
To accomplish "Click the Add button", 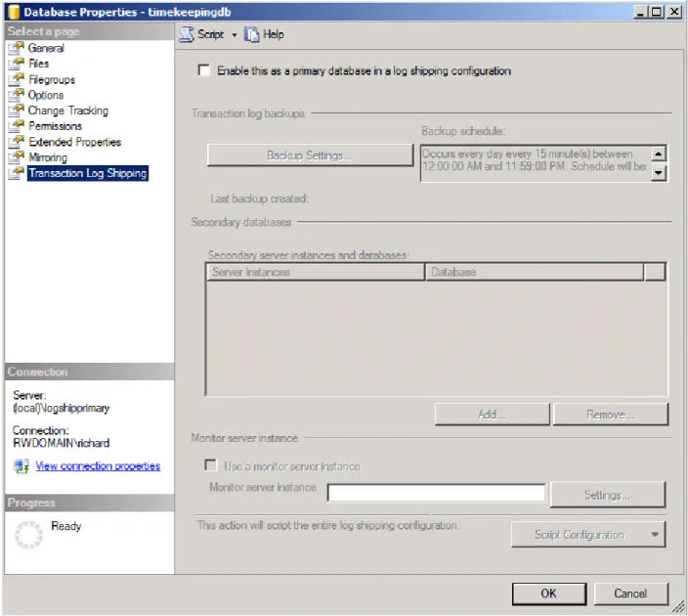I will (492, 415).
